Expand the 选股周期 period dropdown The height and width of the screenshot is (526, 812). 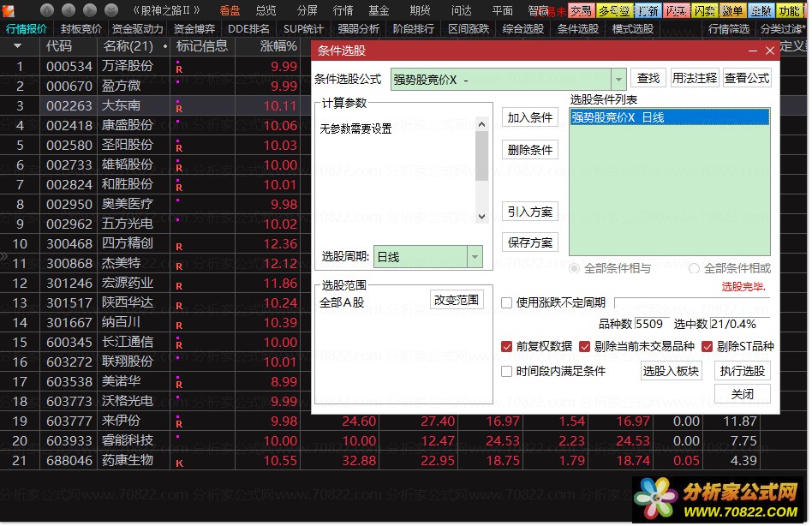point(475,256)
